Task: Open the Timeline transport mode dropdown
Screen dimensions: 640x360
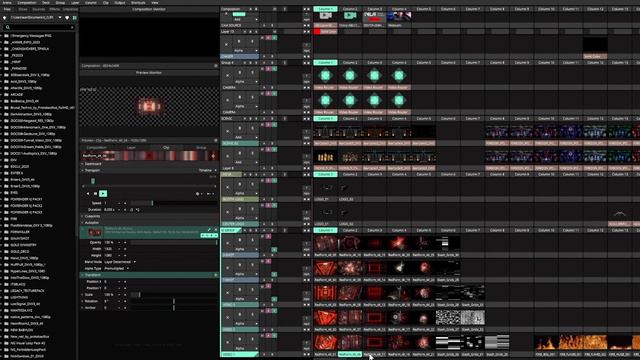Action: pyautogui.click(x=208, y=170)
